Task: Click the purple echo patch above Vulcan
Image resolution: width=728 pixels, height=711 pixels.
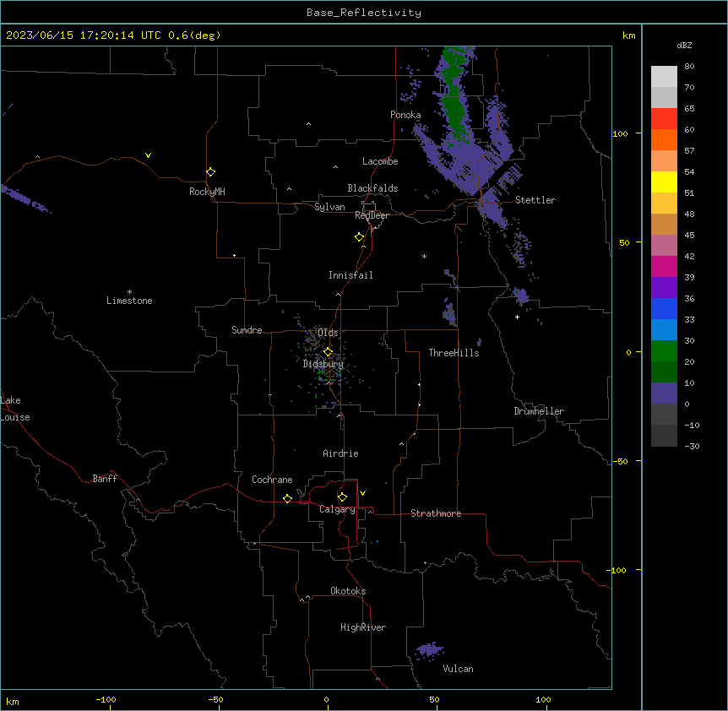Action: 429,650
